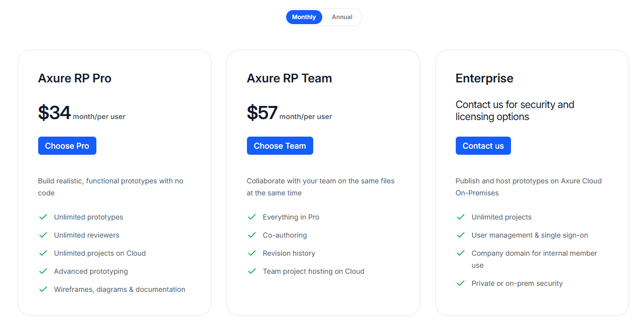Click 'Unlimited projects on Cloud' text

coord(100,253)
